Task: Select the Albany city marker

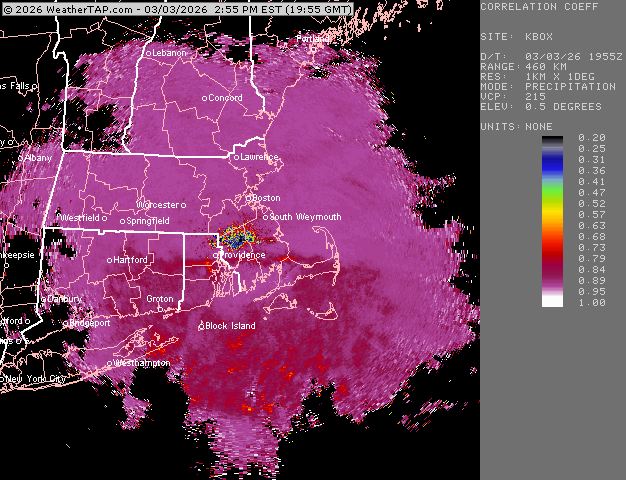Action: click(20, 158)
